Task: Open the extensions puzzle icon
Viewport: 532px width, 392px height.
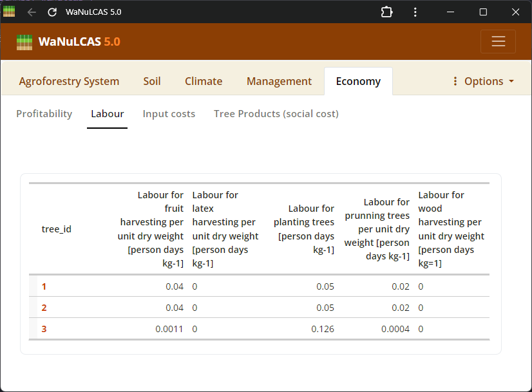Action: click(x=386, y=12)
